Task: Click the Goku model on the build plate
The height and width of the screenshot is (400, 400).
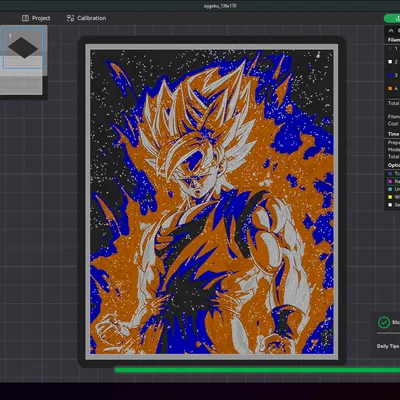Action: [212, 202]
